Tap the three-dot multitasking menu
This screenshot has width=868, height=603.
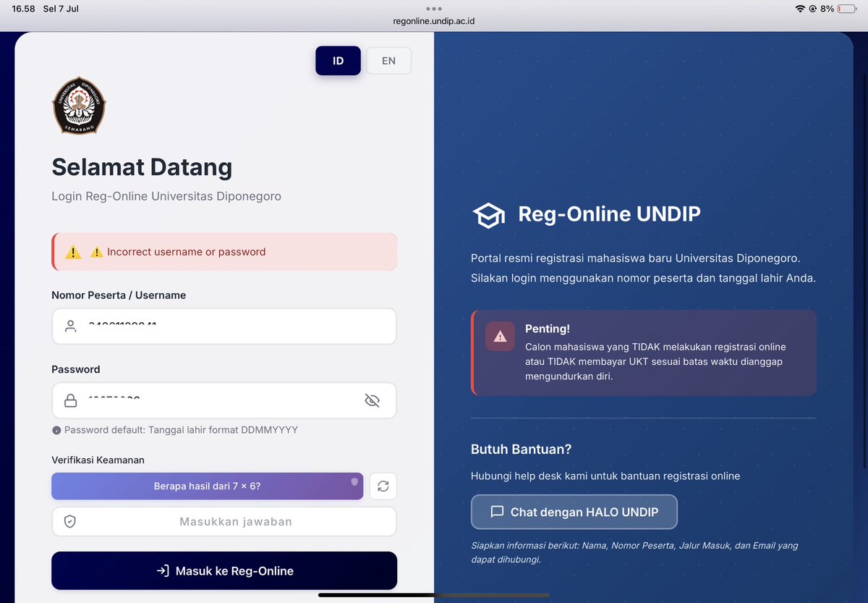coord(434,9)
